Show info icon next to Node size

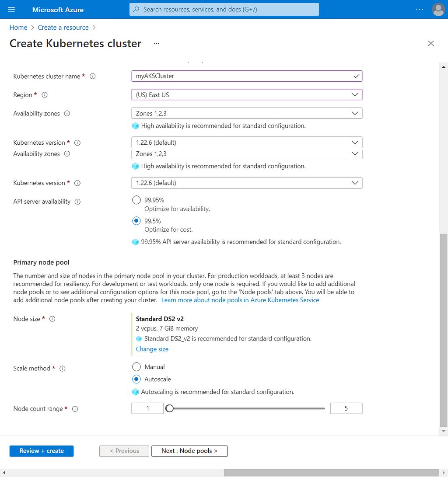[x=52, y=319]
